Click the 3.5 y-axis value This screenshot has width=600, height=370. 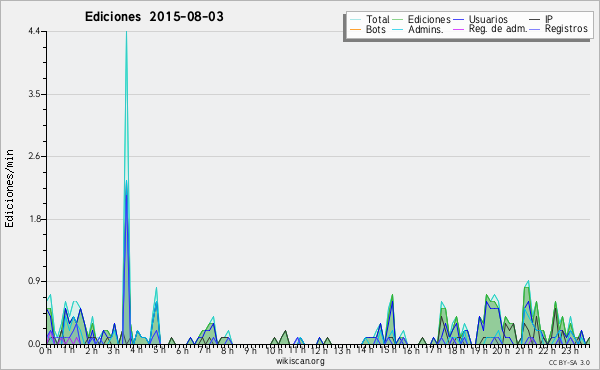click(34, 94)
